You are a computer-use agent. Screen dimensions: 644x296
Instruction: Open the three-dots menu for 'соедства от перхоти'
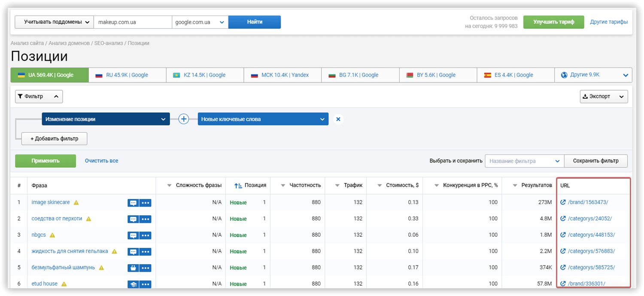[x=145, y=219]
